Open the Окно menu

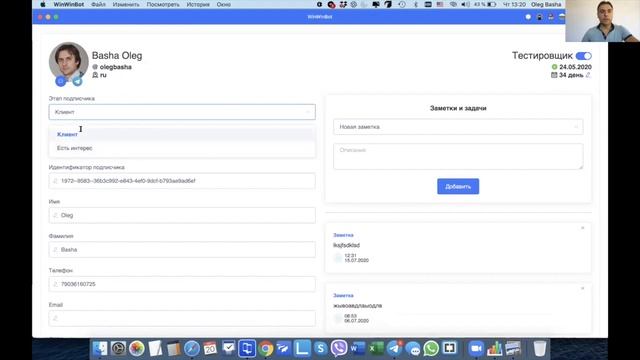point(224,4)
